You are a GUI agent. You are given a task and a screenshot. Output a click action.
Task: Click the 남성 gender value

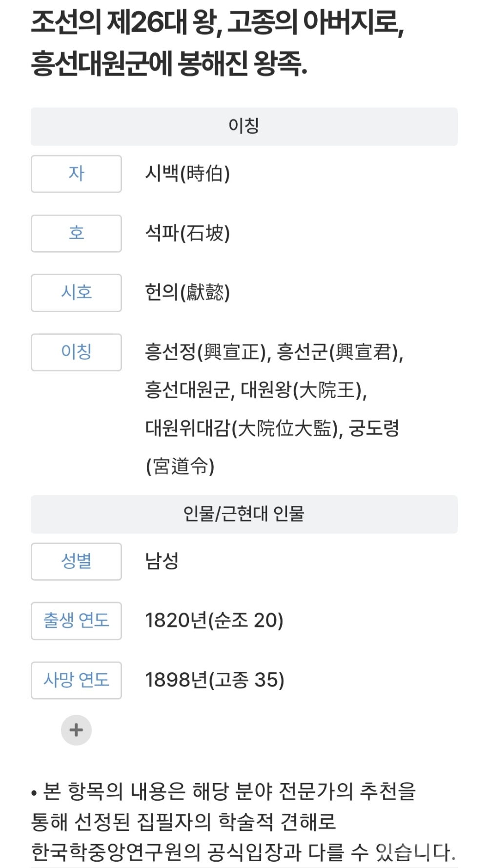[x=162, y=561]
